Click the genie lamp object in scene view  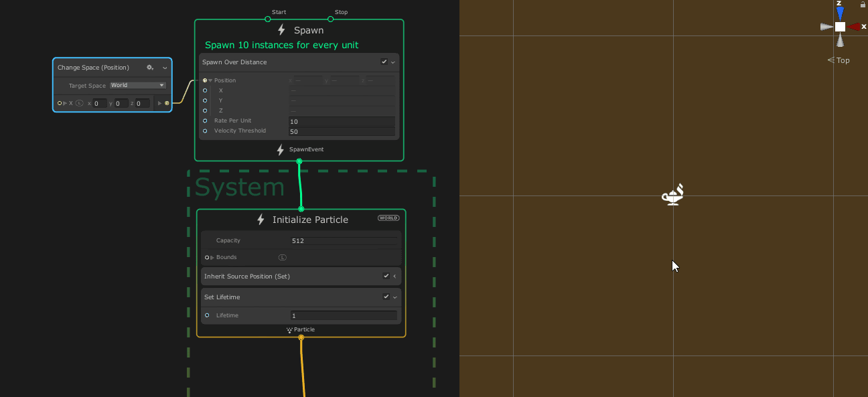[672, 195]
